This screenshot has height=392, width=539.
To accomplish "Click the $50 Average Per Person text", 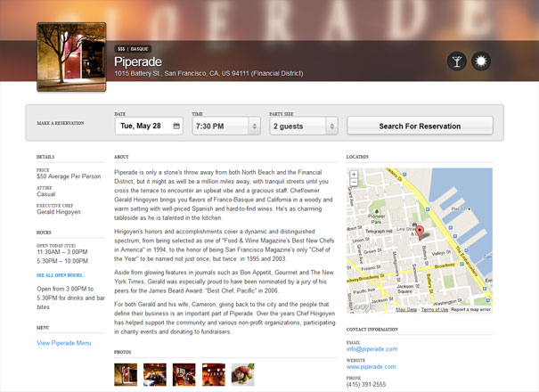I will click(x=69, y=176).
